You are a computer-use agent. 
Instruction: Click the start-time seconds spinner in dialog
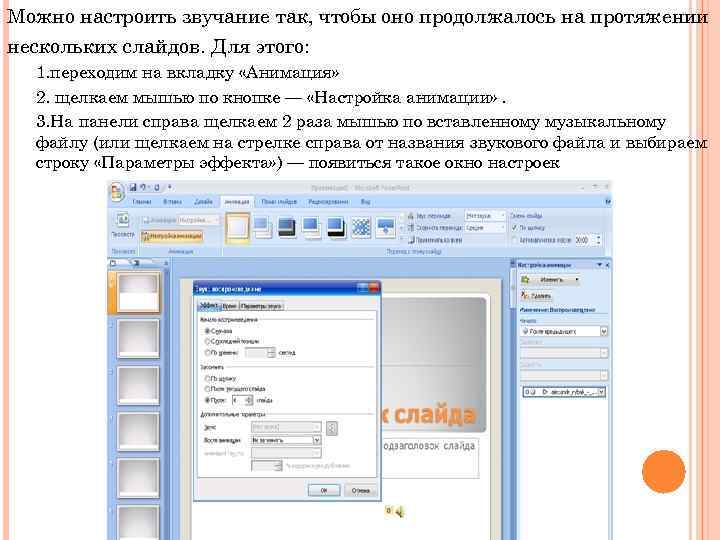coord(271,353)
